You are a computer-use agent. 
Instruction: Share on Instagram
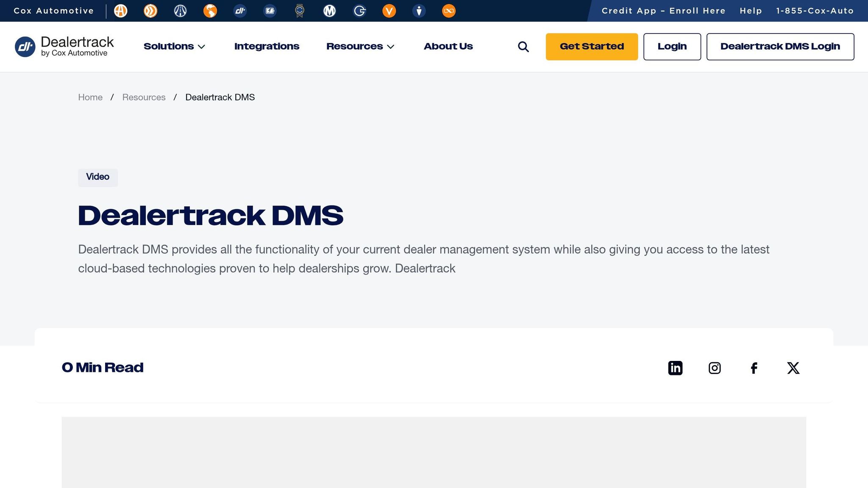click(715, 368)
